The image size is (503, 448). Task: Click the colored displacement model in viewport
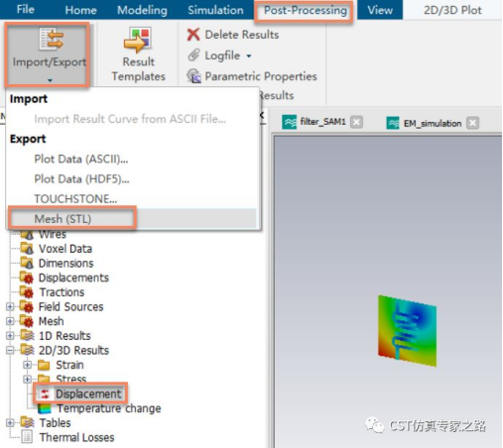[x=407, y=330]
